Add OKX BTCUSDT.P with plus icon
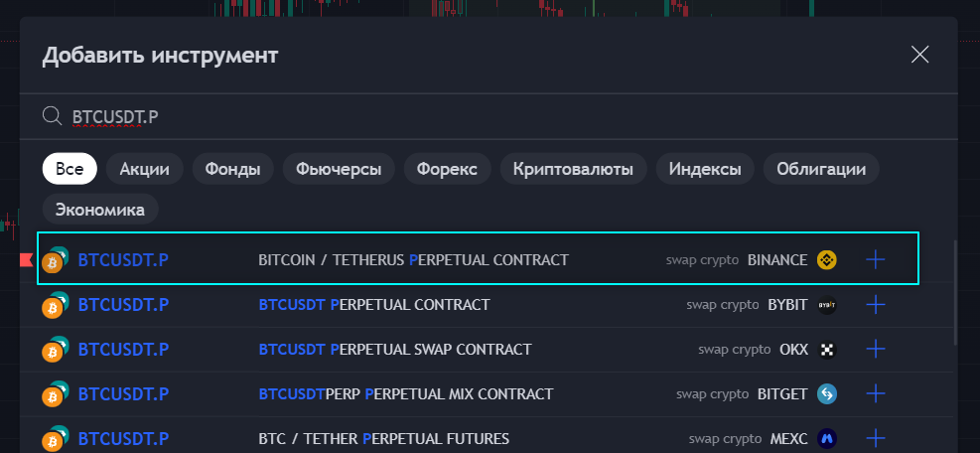The width and height of the screenshot is (980, 453). 875,350
